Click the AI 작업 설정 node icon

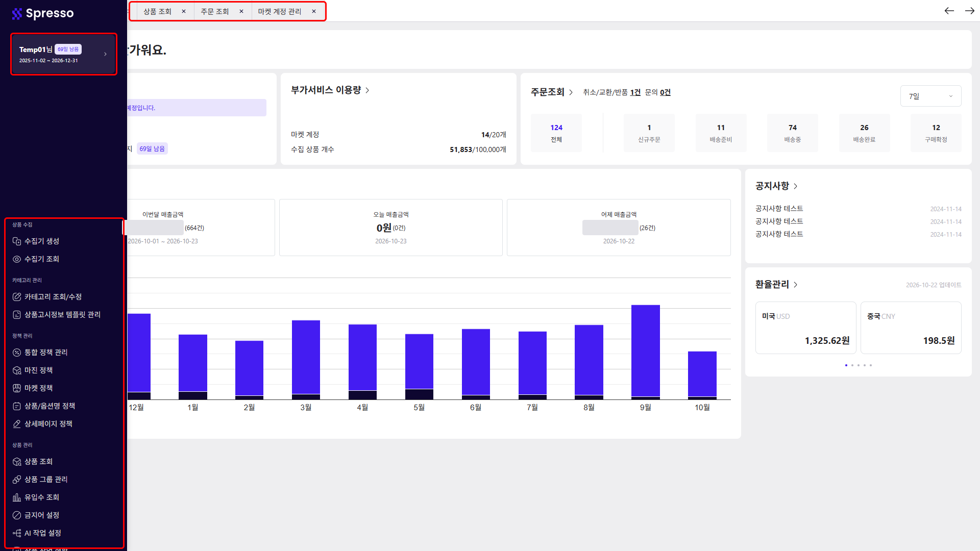(17, 533)
